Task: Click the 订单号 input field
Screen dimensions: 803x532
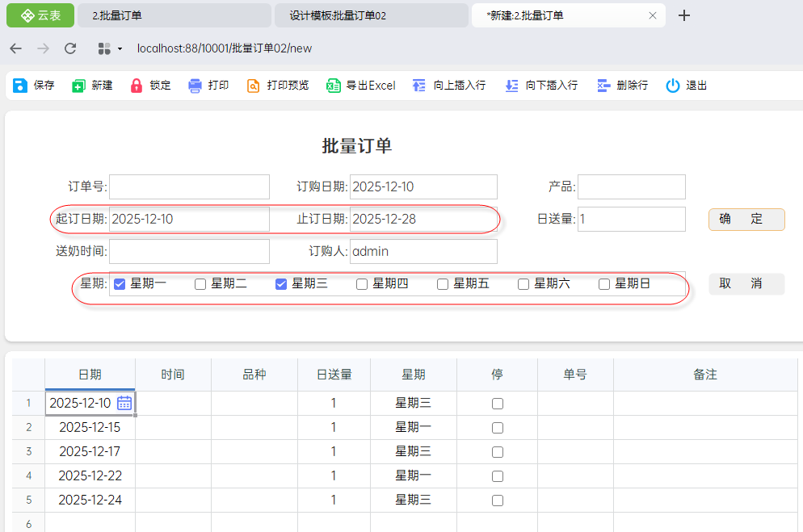Action: [189, 186]
